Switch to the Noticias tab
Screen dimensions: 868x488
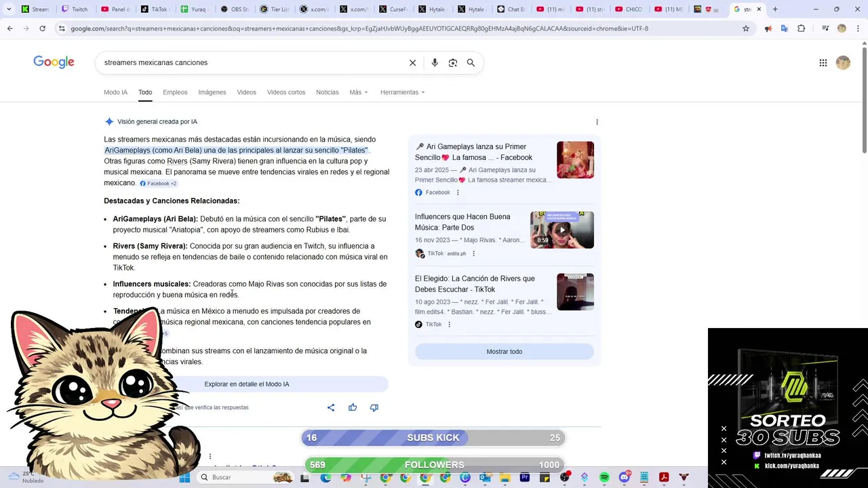(327, 92)
